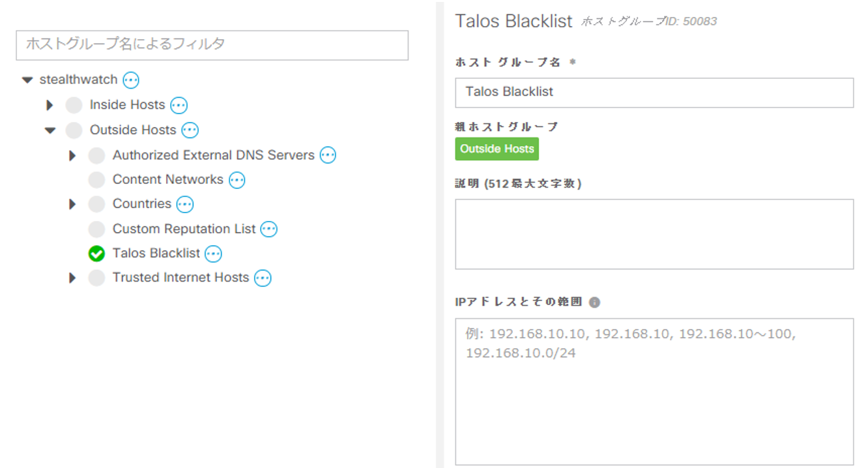
Task: Click the green Outside Hosts parent group tag
Action: 497,149
